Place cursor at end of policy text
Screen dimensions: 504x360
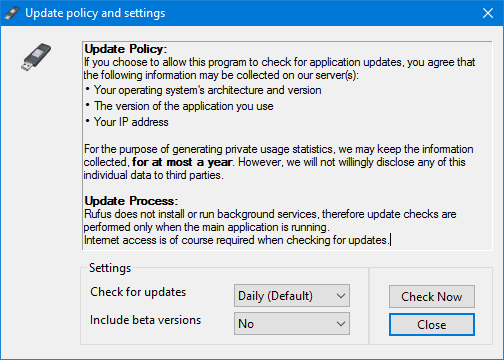click(x=391, y=240)
